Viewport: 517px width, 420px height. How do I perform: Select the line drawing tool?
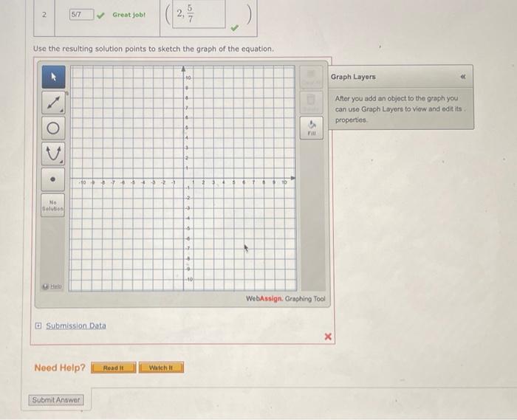click(53, 103)
